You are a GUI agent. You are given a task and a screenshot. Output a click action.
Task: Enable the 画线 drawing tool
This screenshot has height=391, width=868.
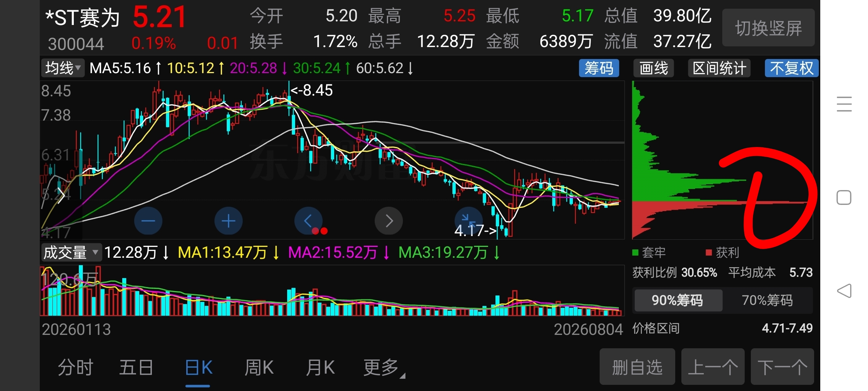(654, 68)
